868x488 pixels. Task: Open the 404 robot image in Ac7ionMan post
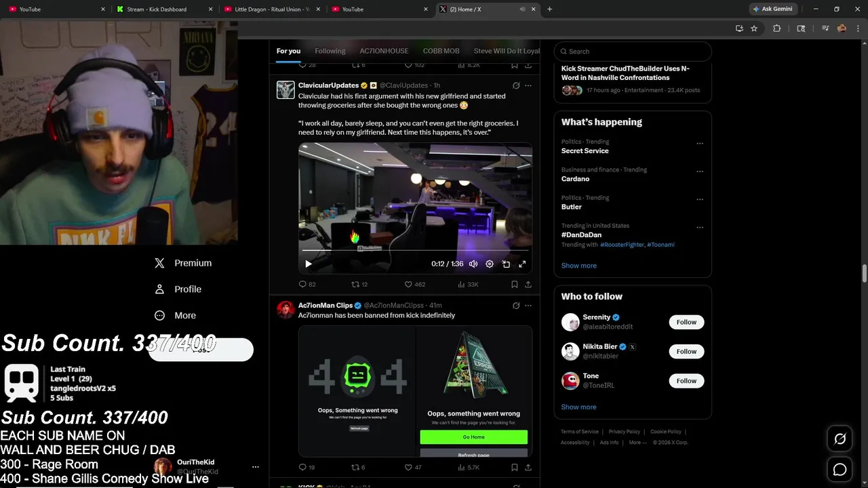[x=357, y=391]
